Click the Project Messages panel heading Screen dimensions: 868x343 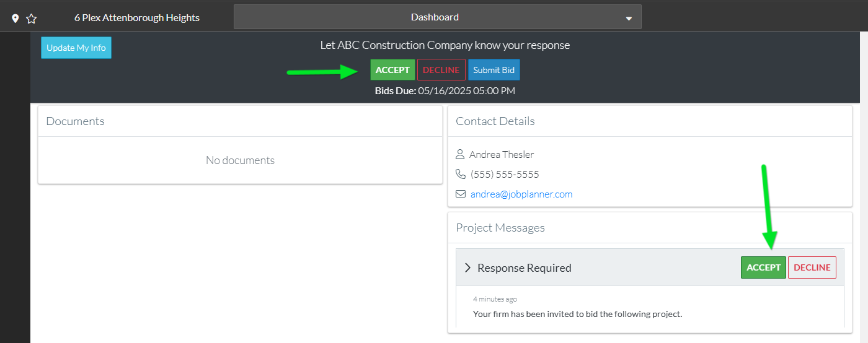(500, 228)
